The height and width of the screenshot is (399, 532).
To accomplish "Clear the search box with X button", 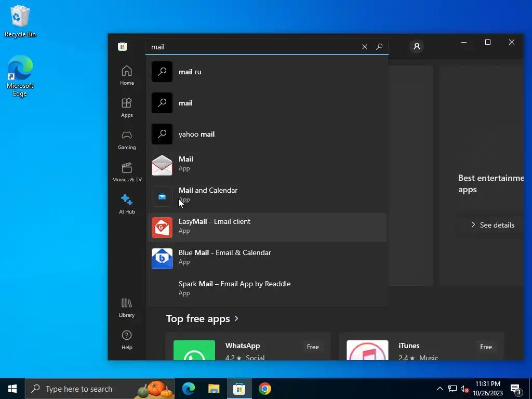I will pos(364,47).
